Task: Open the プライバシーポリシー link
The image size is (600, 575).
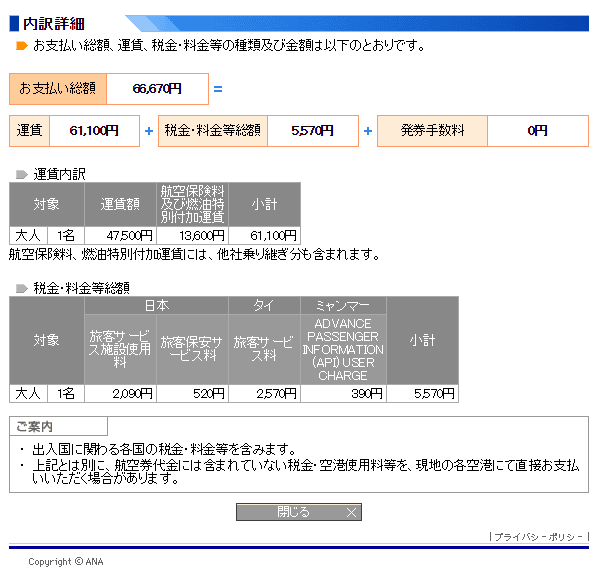Action: pos(538,537)
